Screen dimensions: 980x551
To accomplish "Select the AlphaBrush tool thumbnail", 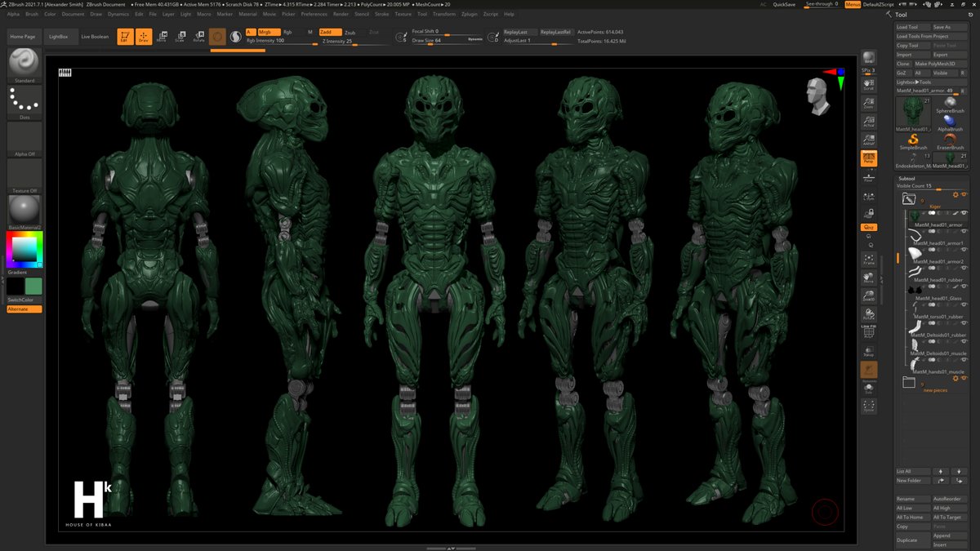I will click(x=949, y=124).
